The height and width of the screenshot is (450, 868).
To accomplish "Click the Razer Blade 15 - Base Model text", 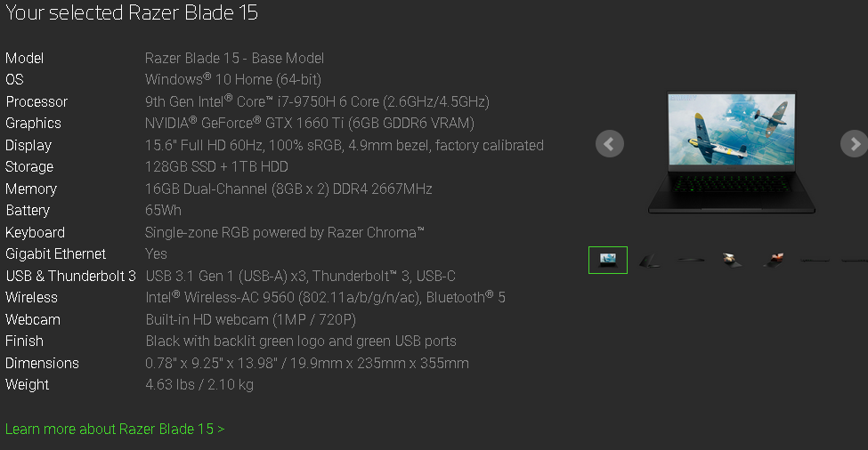I will click(235, 58).
